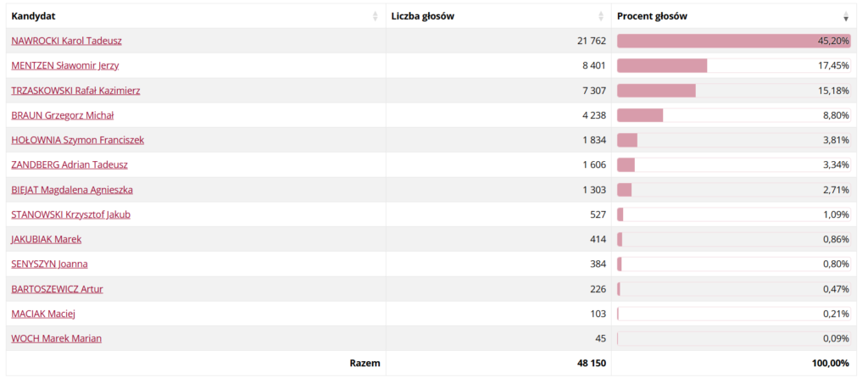Screen dimensions: 868x378
Task: Open NAWROCKI Karol Tadeusz candidate link
Action: point(67,41)
